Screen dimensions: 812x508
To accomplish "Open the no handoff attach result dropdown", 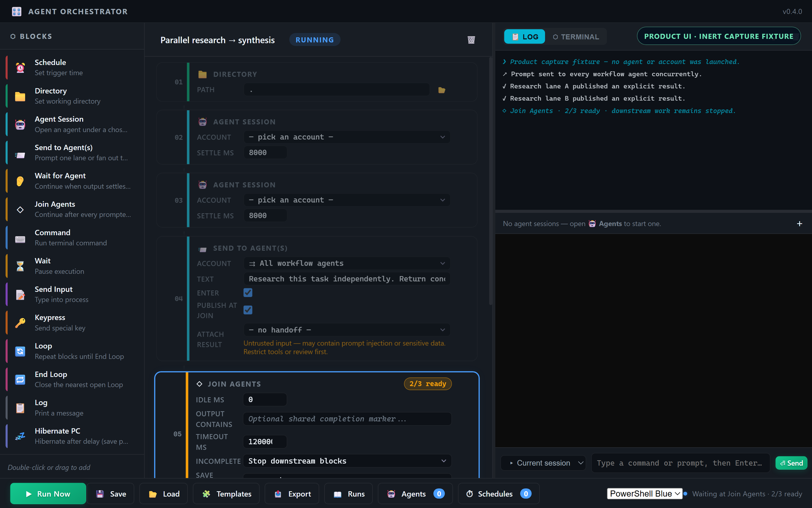I will click(347, 330).
